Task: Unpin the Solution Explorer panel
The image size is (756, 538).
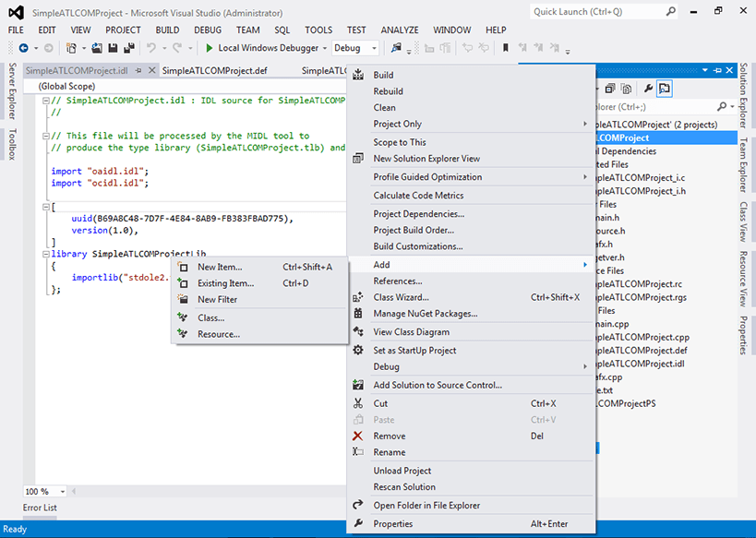Action: coord(717,70)
